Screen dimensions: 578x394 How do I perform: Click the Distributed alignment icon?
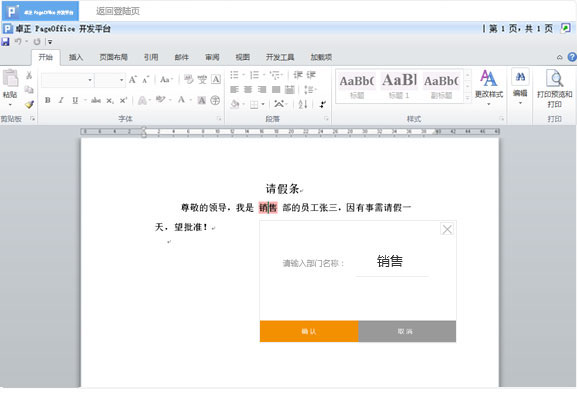point(290,90)
